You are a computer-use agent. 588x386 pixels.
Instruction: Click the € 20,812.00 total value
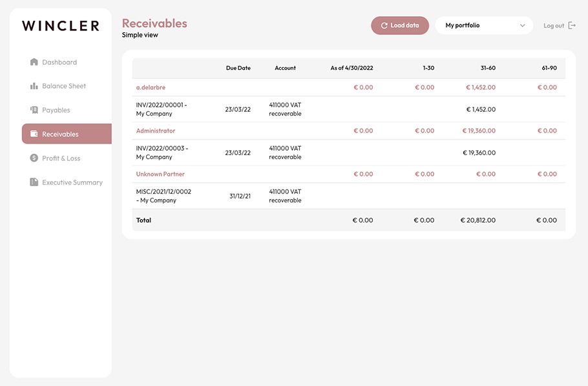pos(478,220)
